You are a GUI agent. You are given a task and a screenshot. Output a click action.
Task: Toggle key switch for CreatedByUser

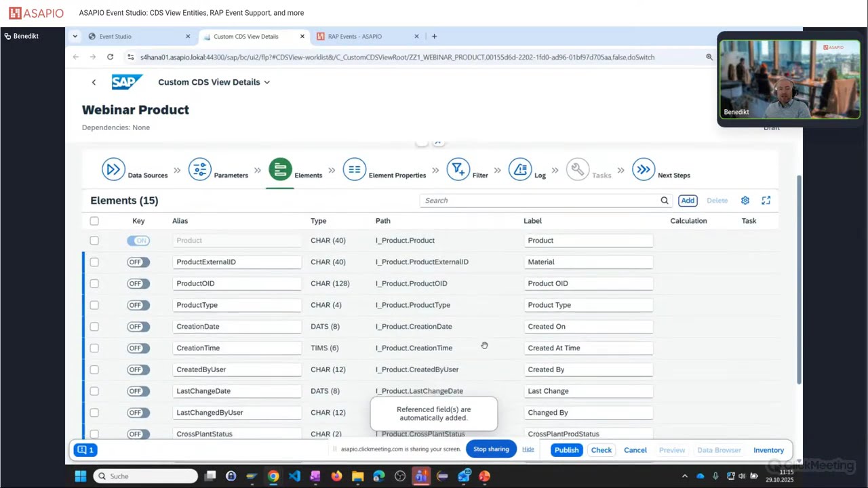pos(138,369)
